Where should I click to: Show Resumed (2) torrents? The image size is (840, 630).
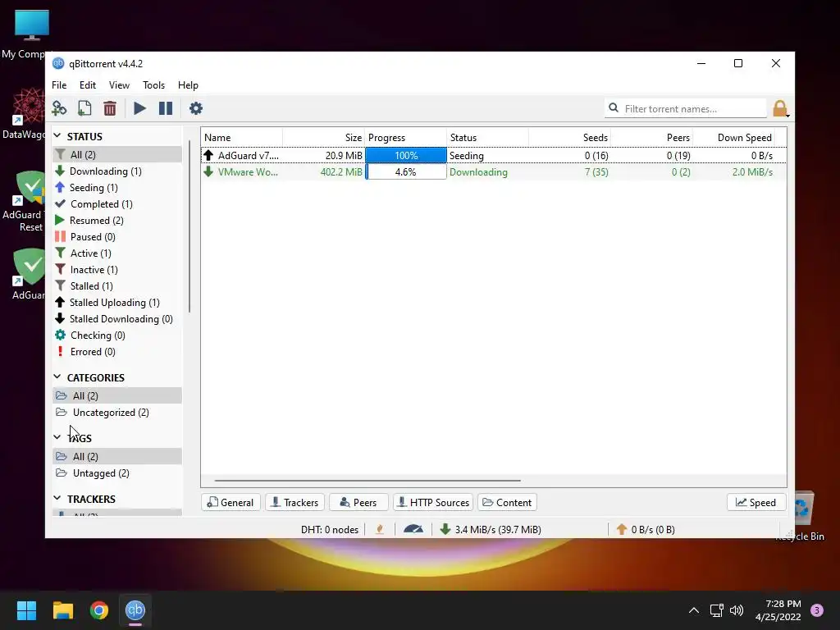coord(97,220)
